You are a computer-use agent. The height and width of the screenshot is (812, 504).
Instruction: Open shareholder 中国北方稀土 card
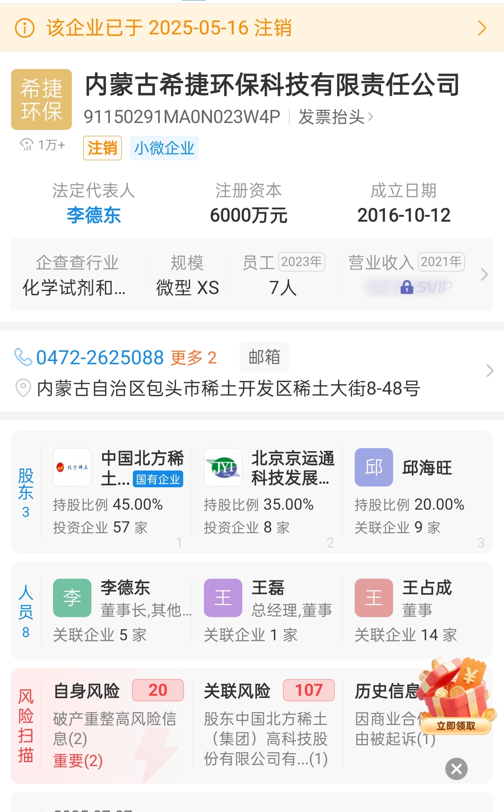117,492
